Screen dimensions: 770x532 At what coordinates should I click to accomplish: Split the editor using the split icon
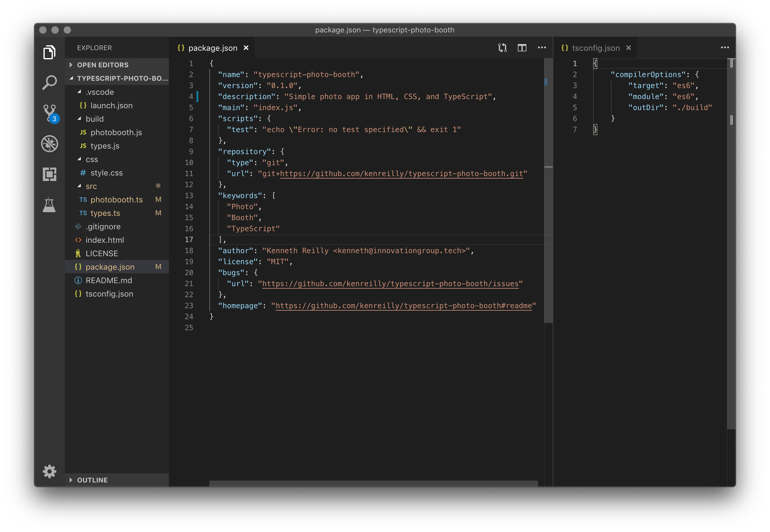click(522, 48)
